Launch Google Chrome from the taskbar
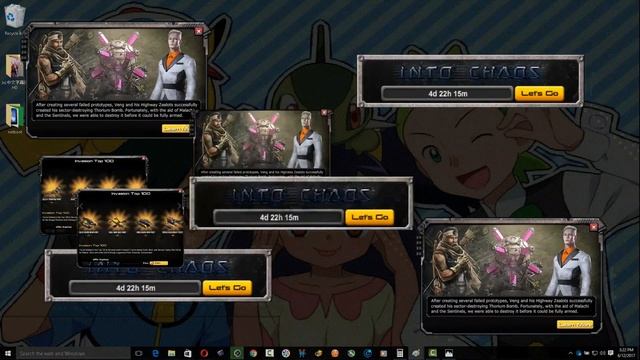Viewport: 640px width, 360px height. [x=253, y=353]
